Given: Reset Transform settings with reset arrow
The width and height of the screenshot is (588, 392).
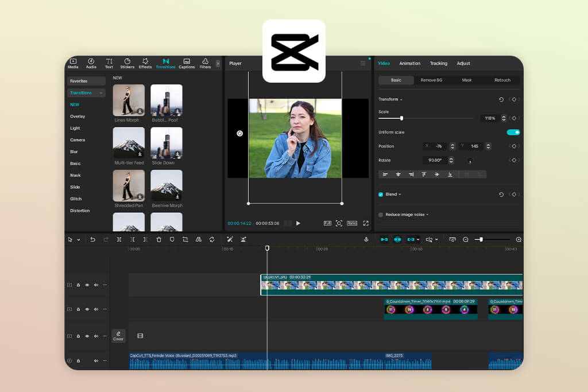Looking at the screenshot, I should pyautogui.click(x=501, y=100).
